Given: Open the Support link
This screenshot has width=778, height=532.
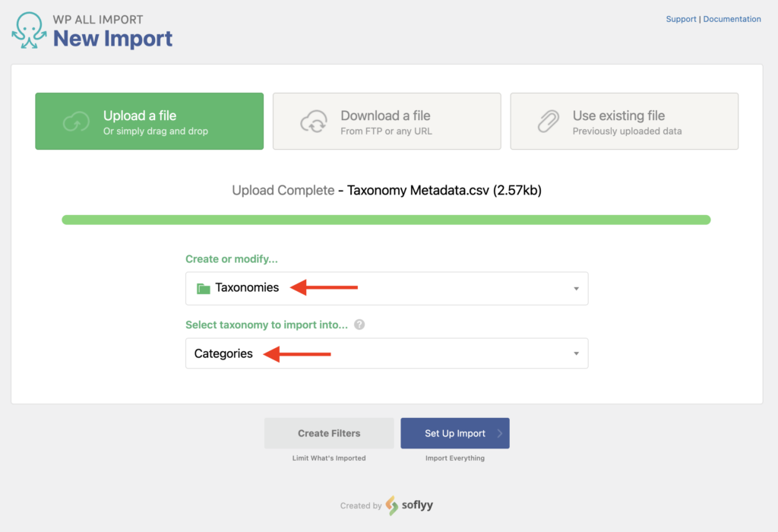Looking at the screenshot, I should coord(681,18).
